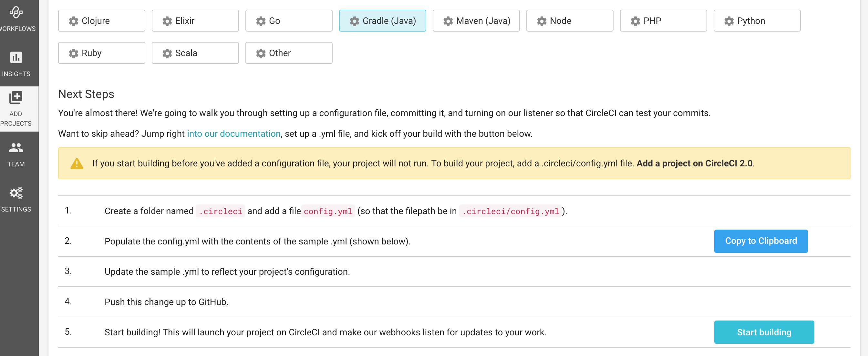
Task: Open 'Add a project on CircleCI 2.0' link
Action: pos(695,163)
